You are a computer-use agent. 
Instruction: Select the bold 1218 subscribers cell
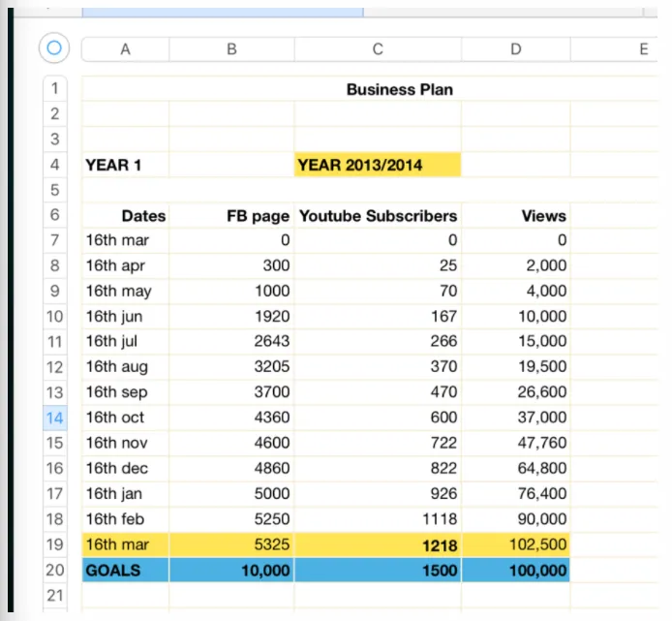378,544
